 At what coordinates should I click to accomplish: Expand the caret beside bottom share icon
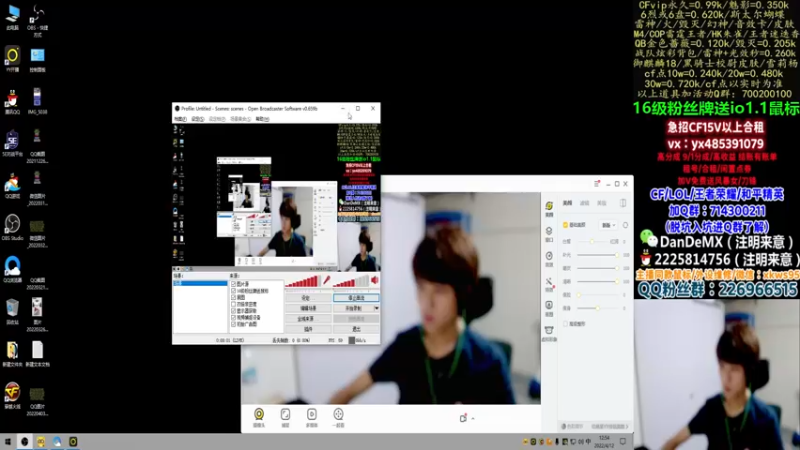tap(473, 418)
